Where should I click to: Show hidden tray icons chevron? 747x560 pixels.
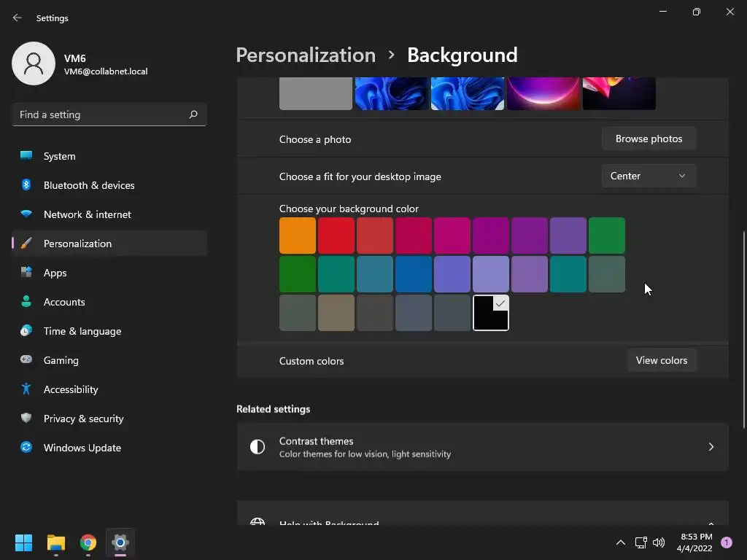click(620, 542)
